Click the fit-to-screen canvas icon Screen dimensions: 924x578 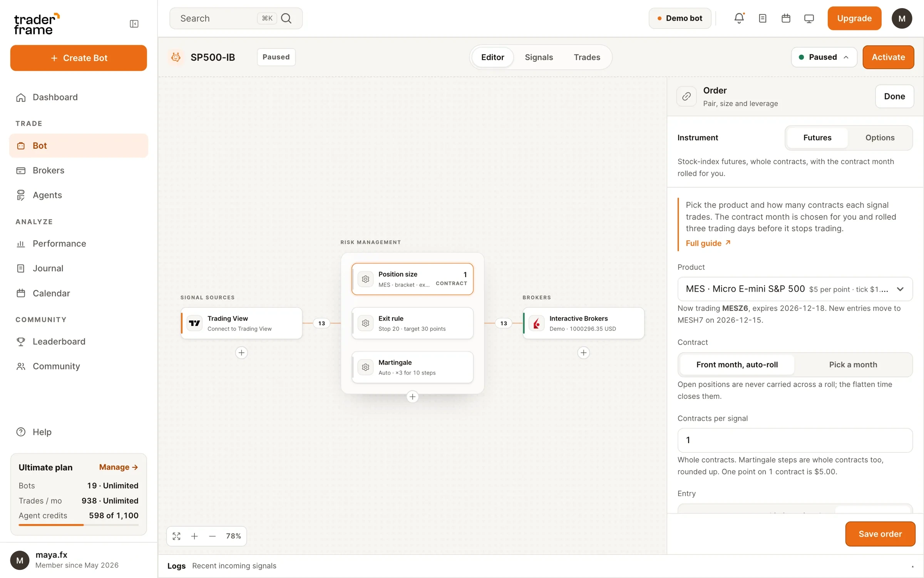click(176, 536)
